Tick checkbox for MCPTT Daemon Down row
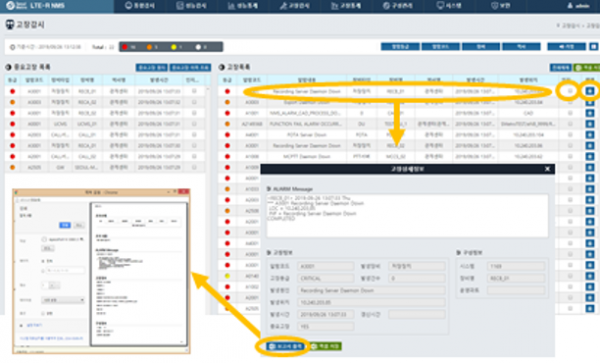 tap(570, 156)
